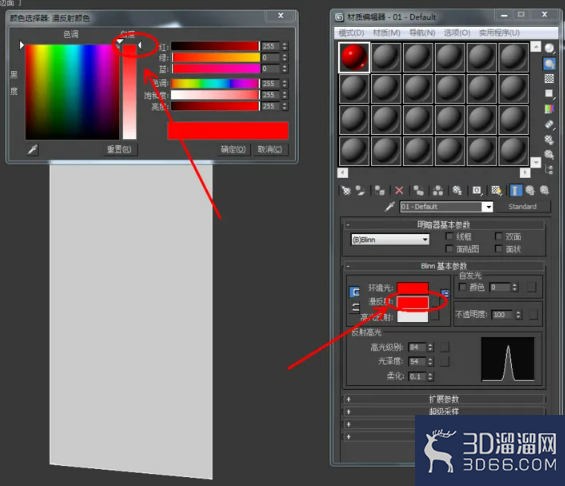
Task: Click the Video Color Check icon
Action: point(549,109)
